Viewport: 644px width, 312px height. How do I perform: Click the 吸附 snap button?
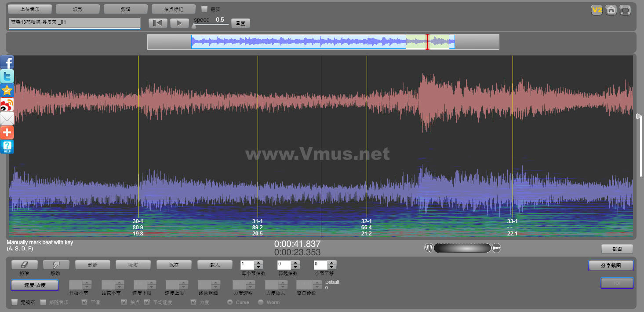point(133,265)
